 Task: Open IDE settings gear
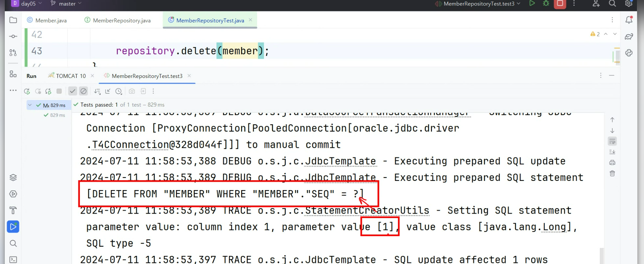point(629,3)
